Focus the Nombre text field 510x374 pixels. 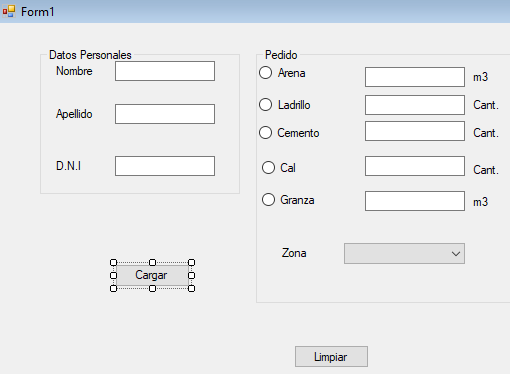pos(165,71)
